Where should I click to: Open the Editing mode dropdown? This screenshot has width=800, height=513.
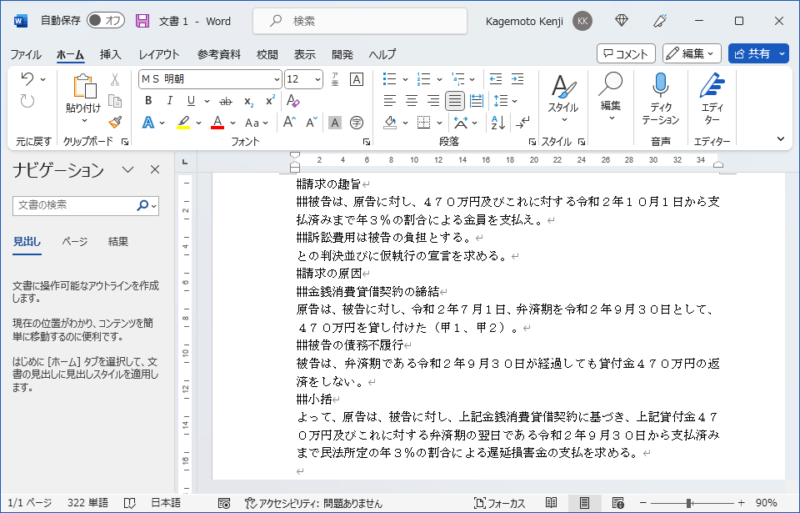692,54
